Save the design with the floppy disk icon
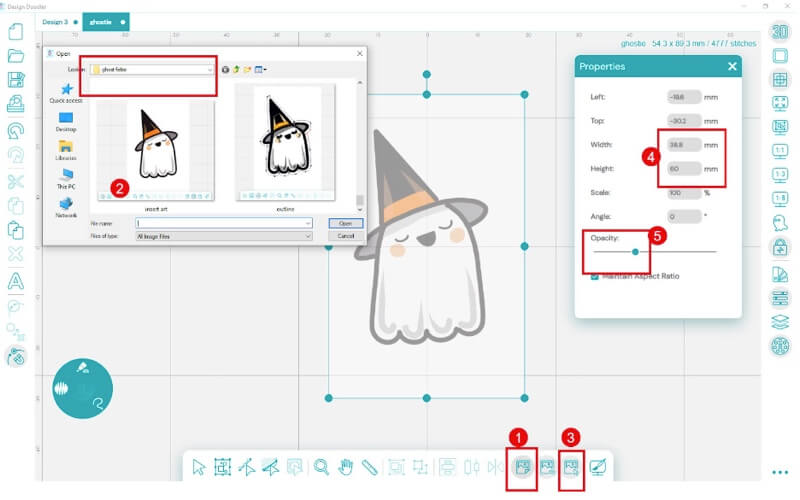The image size is (800, 500). 16,80
